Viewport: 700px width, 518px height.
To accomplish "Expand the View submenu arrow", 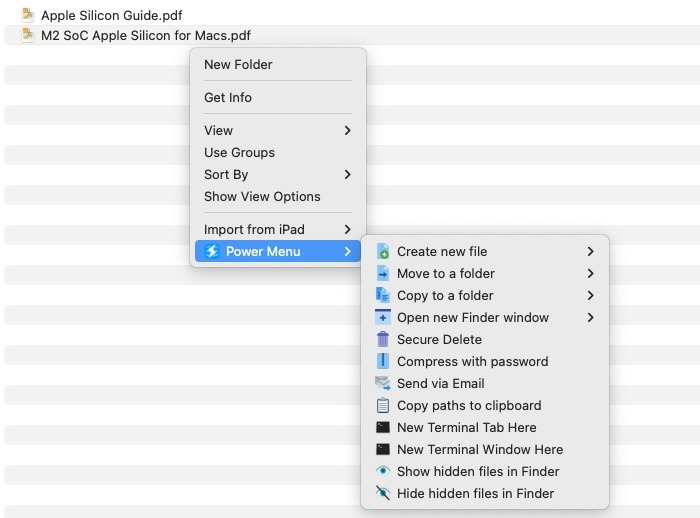I will [x=347, y=130].
